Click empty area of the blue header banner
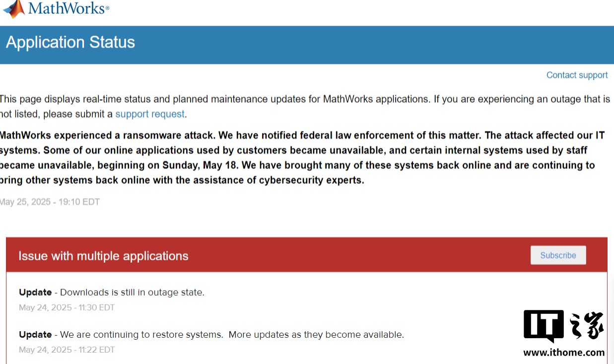This screenshot has height=364, width=614. pos(372,45)
